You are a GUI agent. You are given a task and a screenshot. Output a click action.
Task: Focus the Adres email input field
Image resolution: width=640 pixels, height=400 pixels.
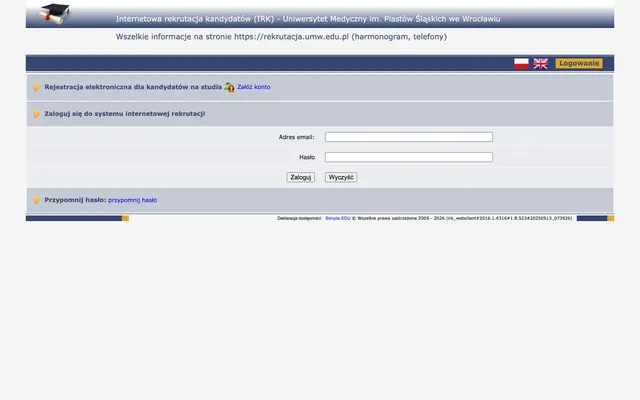(409, 137)
